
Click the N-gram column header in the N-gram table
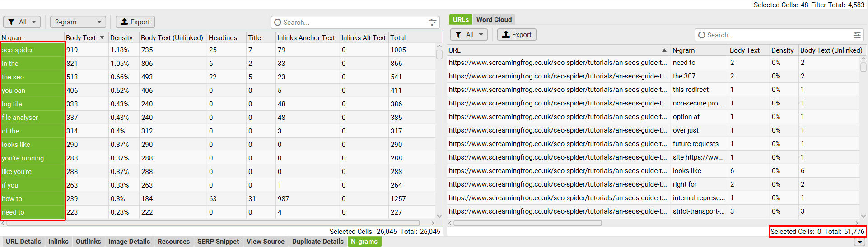[x=32, y=37]
